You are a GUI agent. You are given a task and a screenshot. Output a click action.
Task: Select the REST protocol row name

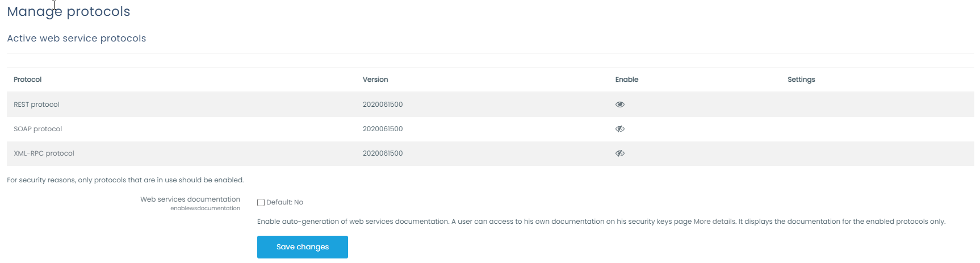36,105
